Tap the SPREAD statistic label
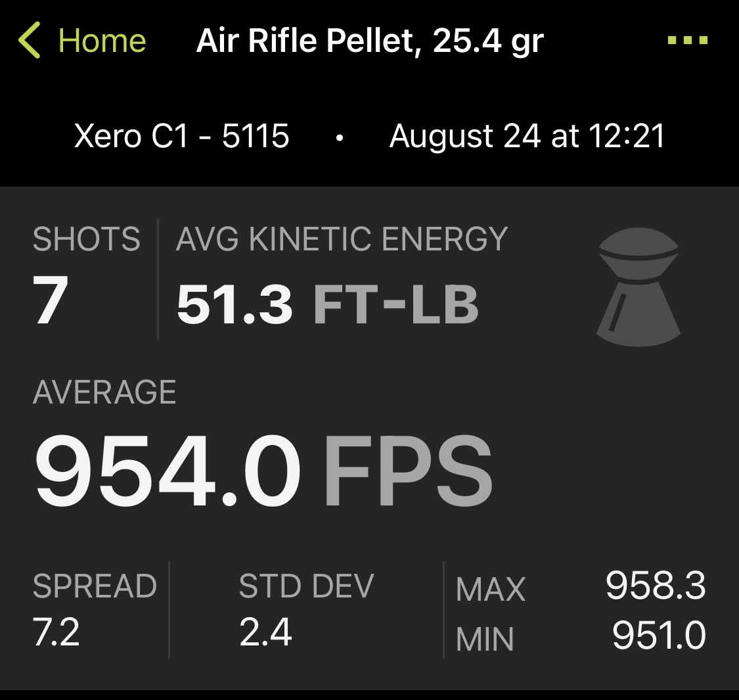This screenshot has width=739, height=700. tap(95, 586)
